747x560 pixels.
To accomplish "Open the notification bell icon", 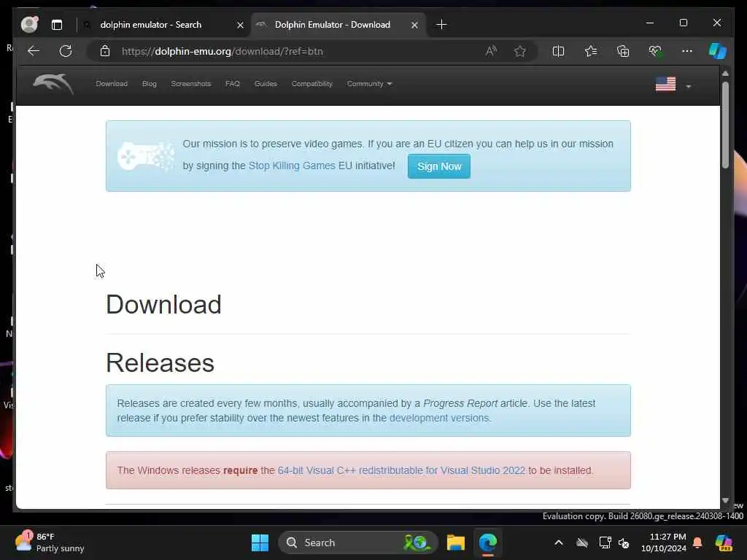I will coord(697,542).
